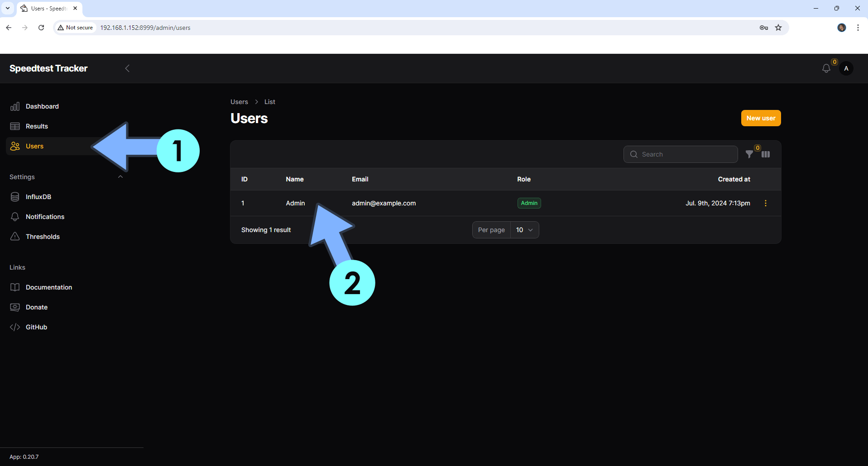This screenshot has height=466, width=868.
Task: Collapse the sidebar with the chevron
Action: 127,68
